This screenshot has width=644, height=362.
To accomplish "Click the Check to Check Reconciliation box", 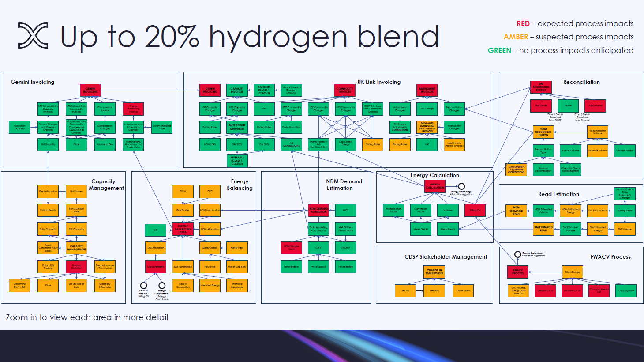I will 570,170.
